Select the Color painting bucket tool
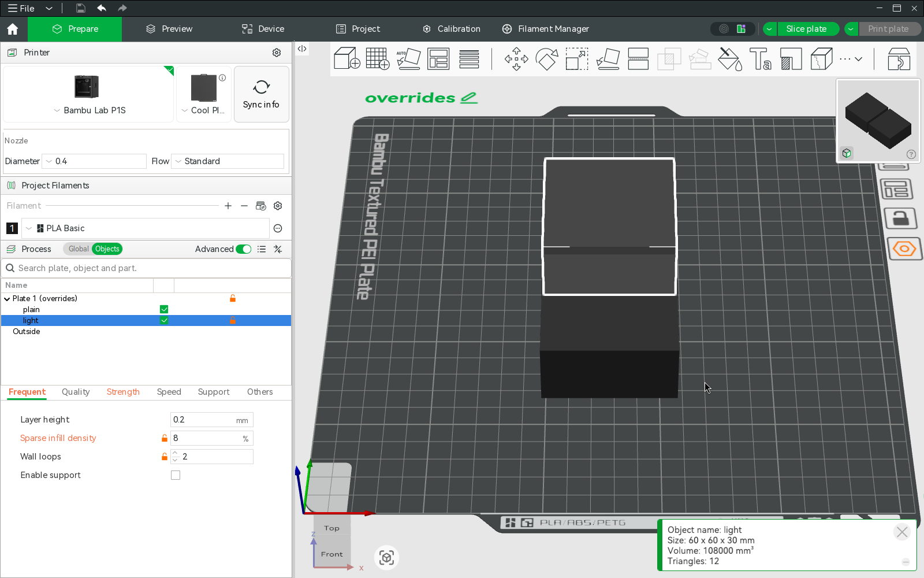 pyautogui.click(x=730, y=58)
